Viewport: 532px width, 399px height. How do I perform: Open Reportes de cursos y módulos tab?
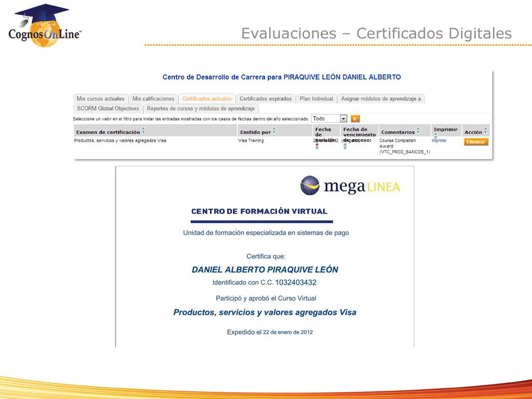201,109
